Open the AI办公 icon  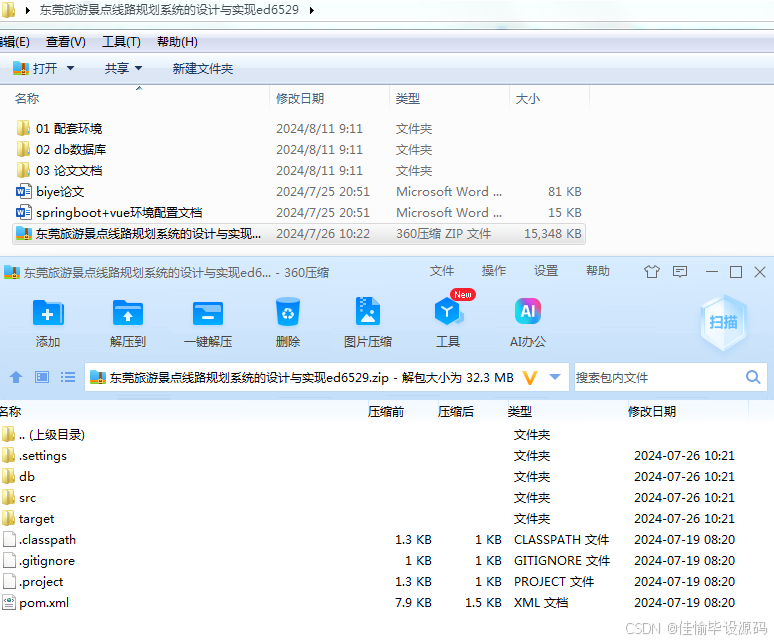[528, 311]
